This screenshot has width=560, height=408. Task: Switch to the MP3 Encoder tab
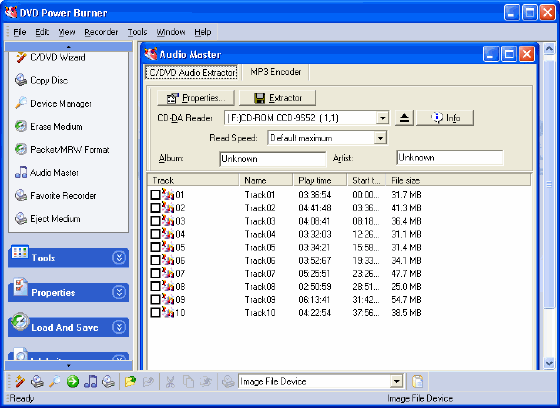[275, 72]
